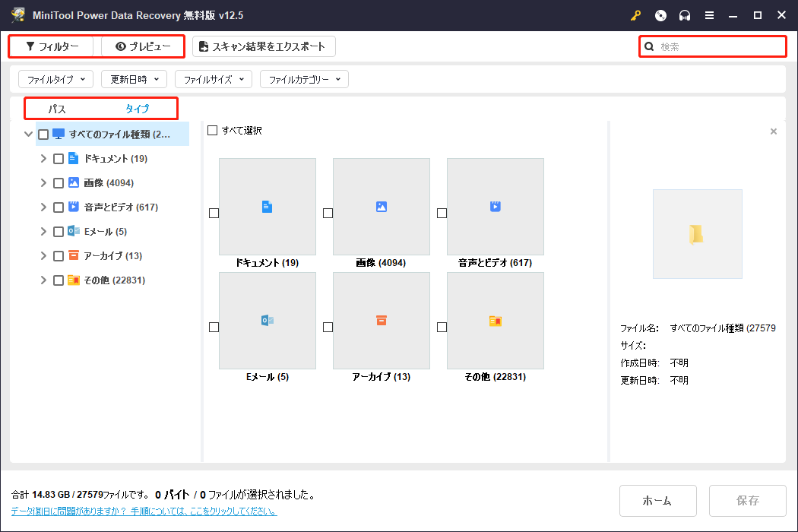Image resolution: width=798 pixels, height=532 pixels.
Task: Switch to the パス tab
Action: 57,109
